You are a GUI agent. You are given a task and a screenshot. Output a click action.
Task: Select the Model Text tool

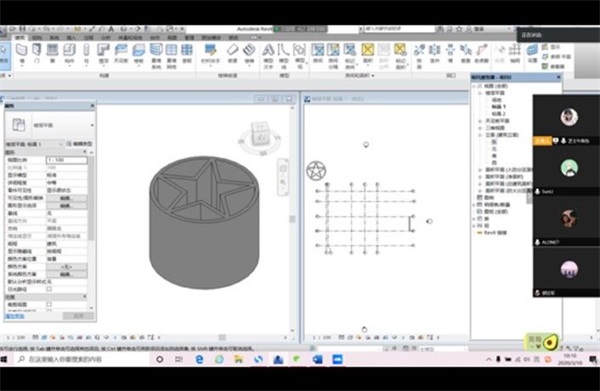pyautogui.click(x=268, y=55)
